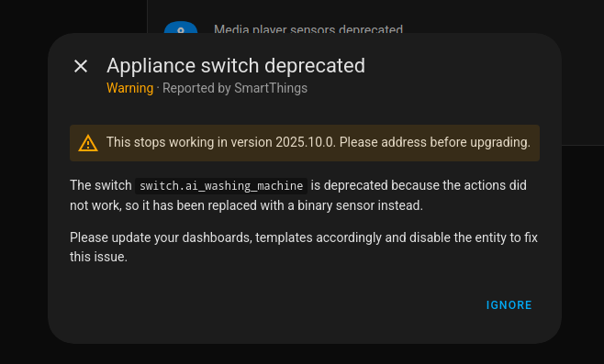Click the Appliance switch deprecated heading

[236, 65]
